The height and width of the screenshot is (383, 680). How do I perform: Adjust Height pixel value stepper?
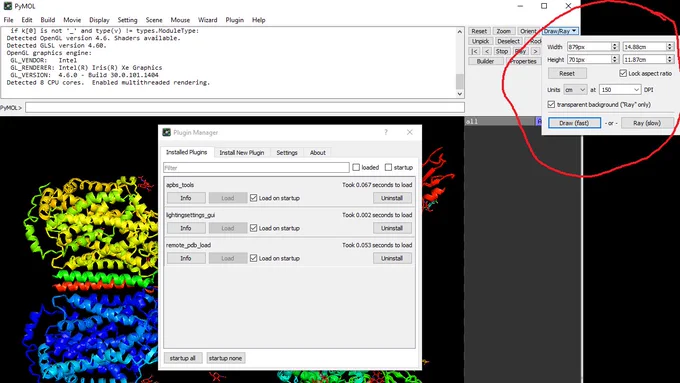pyautogui.click(x=615, y=59)
